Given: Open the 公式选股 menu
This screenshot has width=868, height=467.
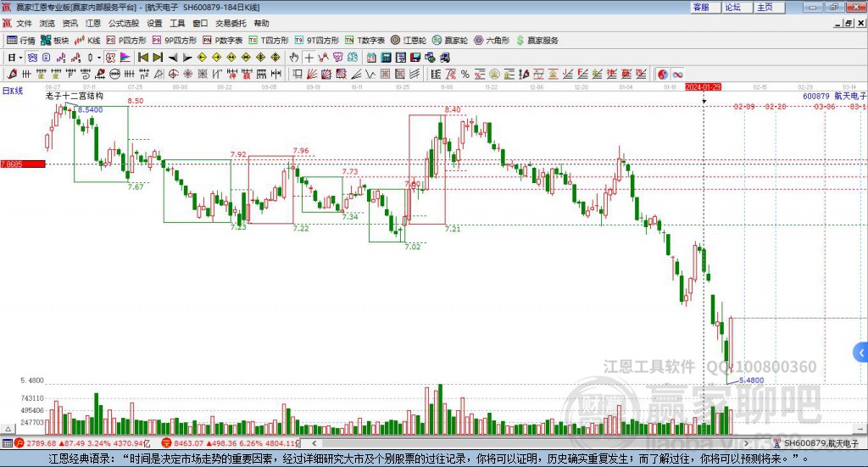Looking at the screenshot, I should 124,23.
